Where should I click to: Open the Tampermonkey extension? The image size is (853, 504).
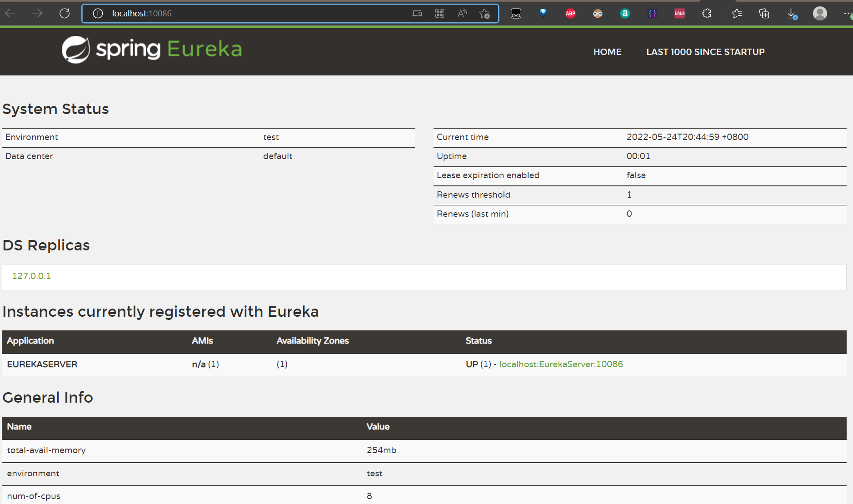tap(516, 14)
